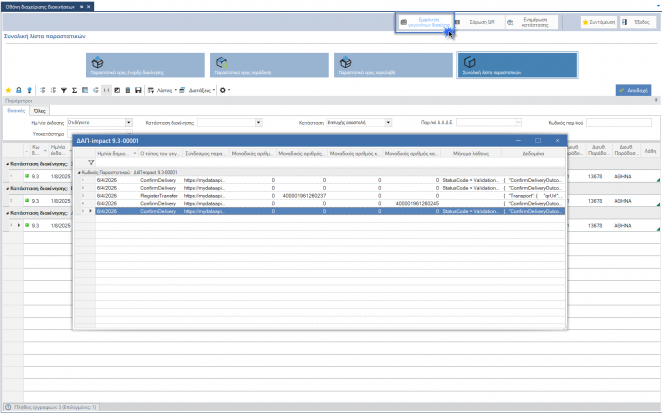This screenshot has height=413, width=662.
Task: Switch to the Όλες parameters tab
Action: (40, 111)
